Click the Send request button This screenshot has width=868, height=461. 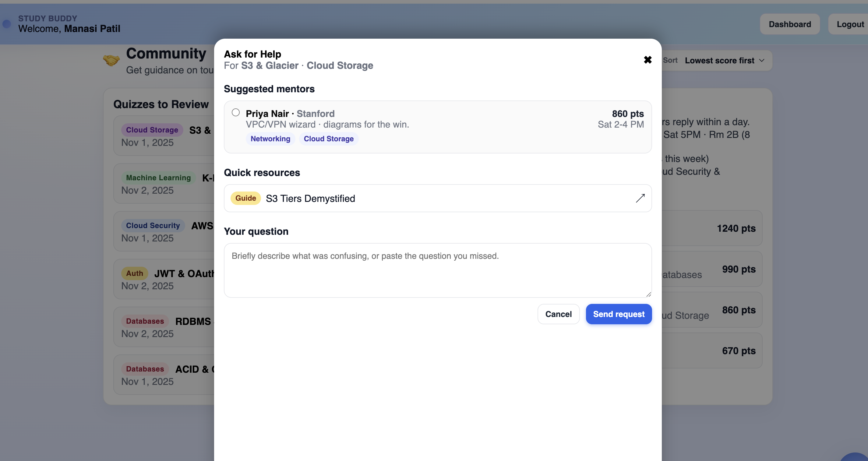point(618,314)
